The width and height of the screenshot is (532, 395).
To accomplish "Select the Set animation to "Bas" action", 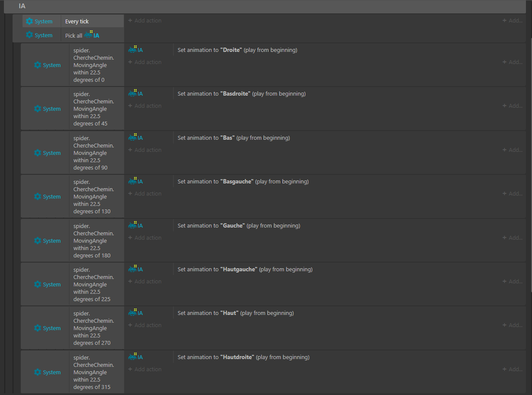I will [x=234, y=138].
